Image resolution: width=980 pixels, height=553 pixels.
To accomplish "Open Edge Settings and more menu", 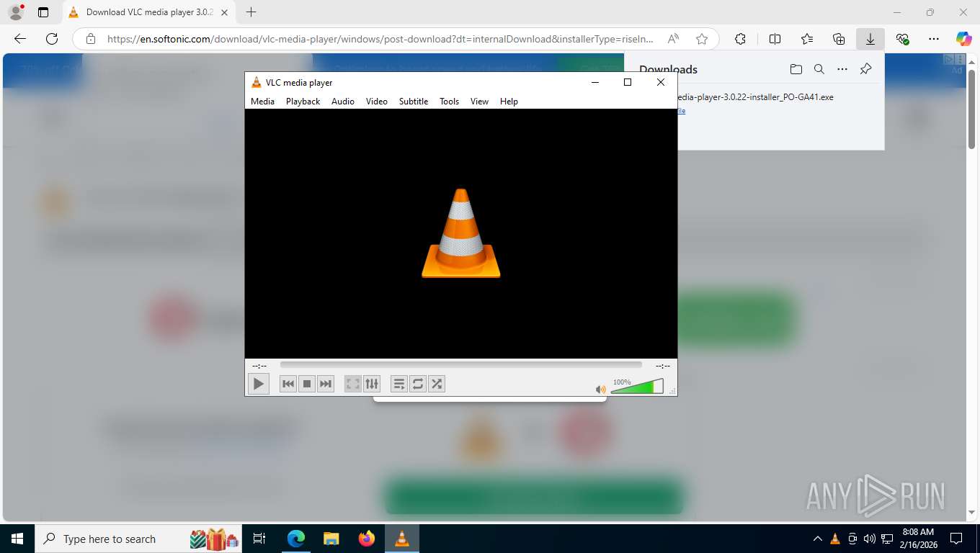I will click(x=934, y=39).
